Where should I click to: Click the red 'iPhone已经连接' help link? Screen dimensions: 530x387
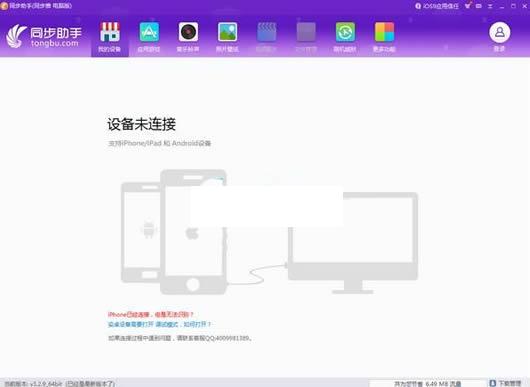[x=150, y=315]
